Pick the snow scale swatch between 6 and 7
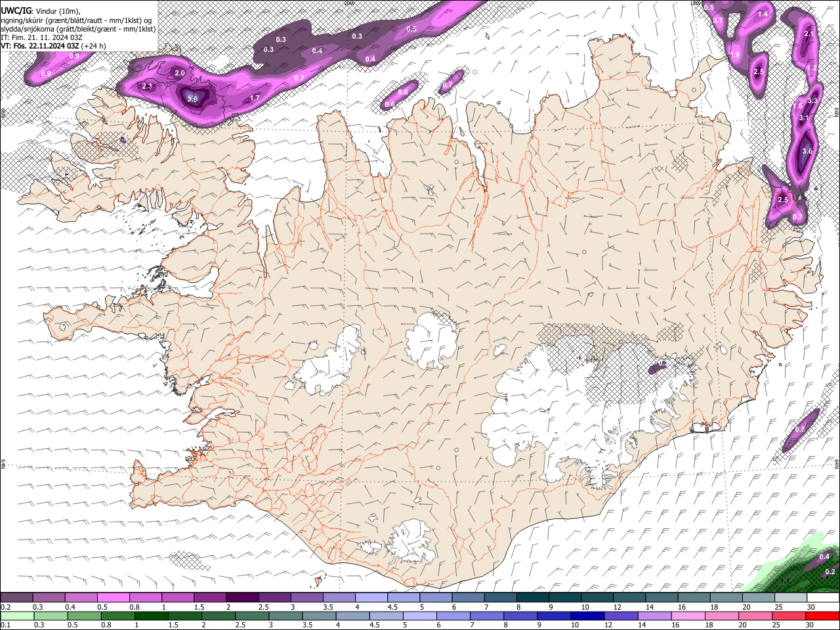The image size is (840, 630). pyautogui.click(x=467, y=597)
